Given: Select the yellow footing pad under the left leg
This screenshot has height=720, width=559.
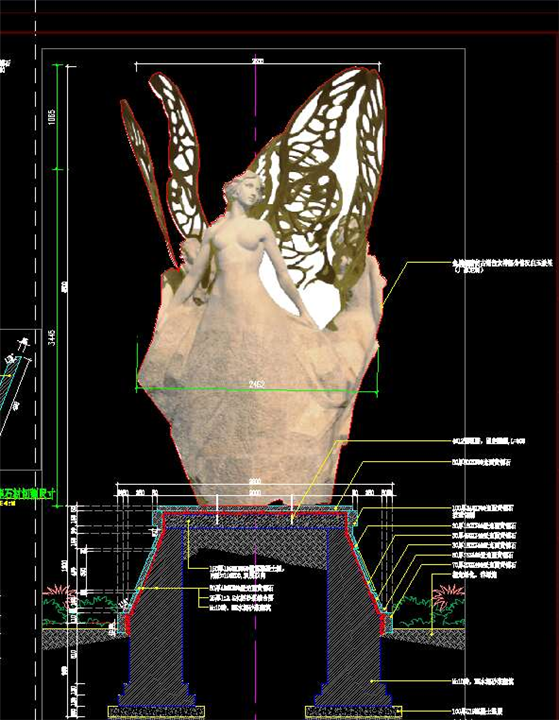Looking at the screenshot, I should coord(156,712).
